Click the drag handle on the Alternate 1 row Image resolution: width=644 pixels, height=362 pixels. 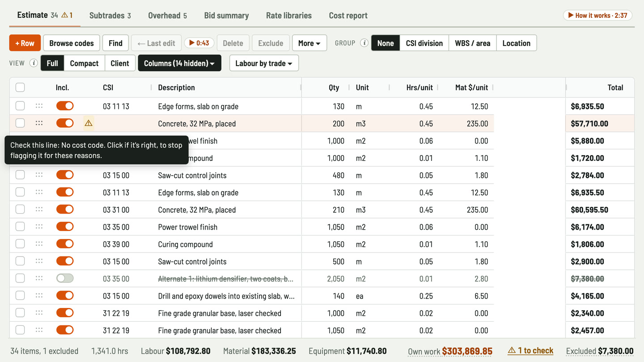point(39,278)
